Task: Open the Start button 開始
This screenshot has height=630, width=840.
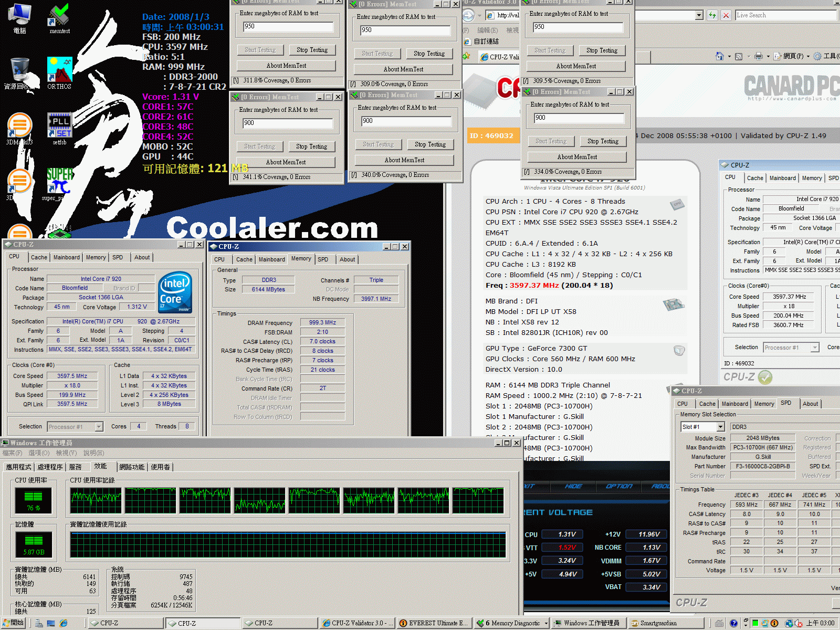Action: click(13, 623)
